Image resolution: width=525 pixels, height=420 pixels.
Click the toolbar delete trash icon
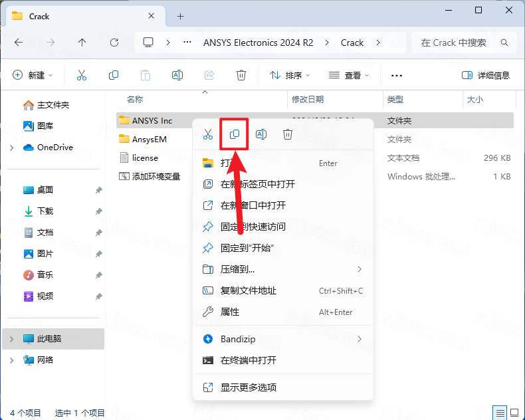point(241,75)
